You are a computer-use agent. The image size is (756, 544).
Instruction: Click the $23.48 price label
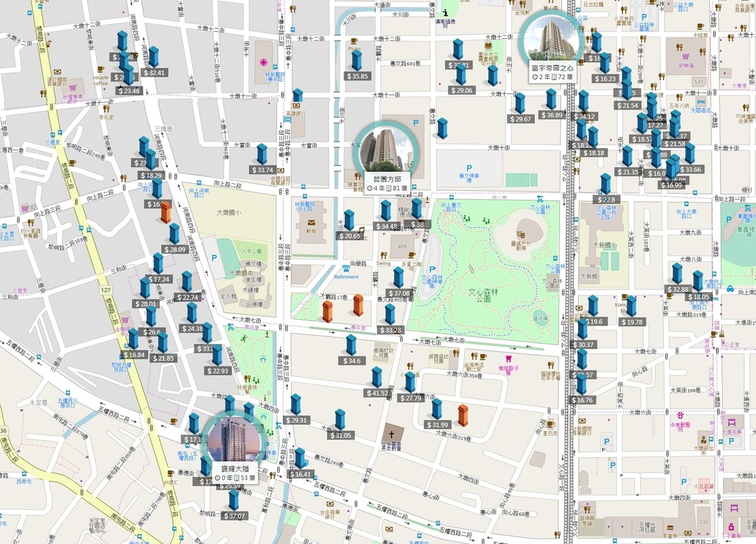tap(129, 91)
